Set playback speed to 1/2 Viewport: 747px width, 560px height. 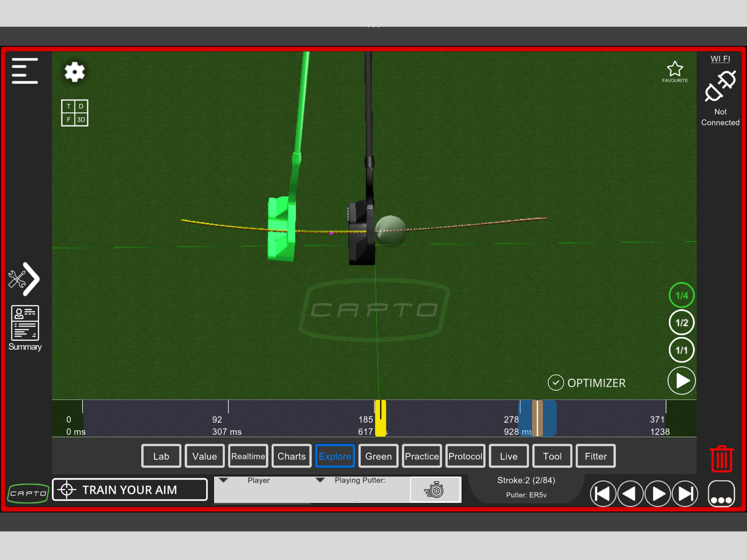681,323
